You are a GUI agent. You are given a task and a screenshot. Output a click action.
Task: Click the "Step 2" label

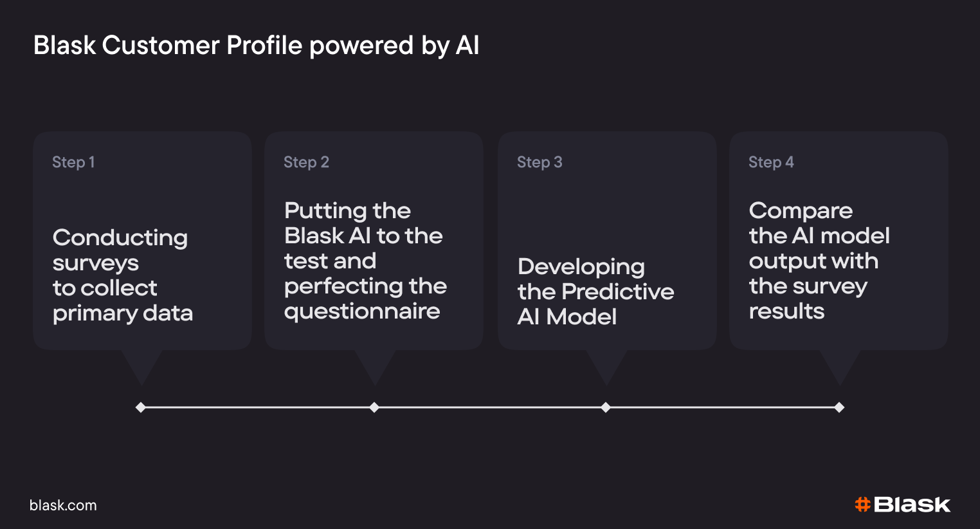(x=306, y=162)
